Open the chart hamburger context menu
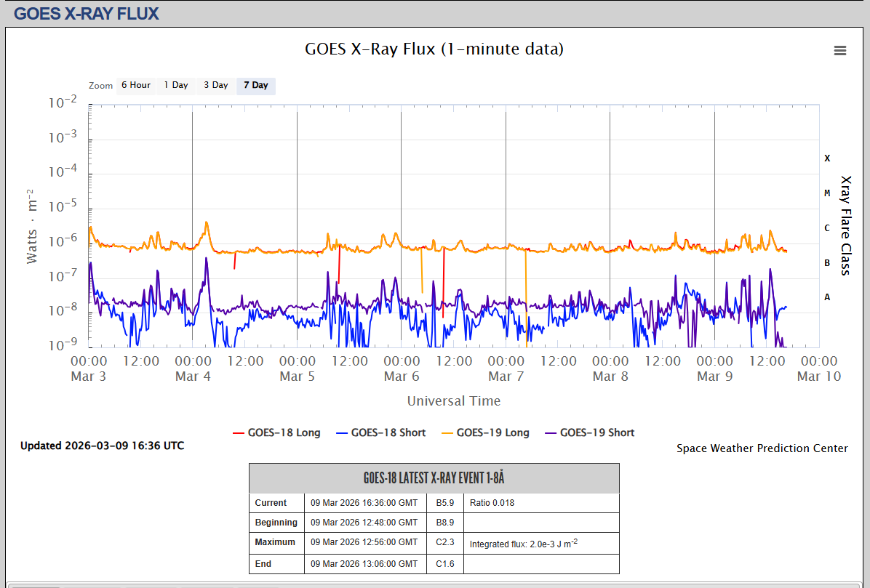Screen dimensions: 870x588 [x=840, y=50]
